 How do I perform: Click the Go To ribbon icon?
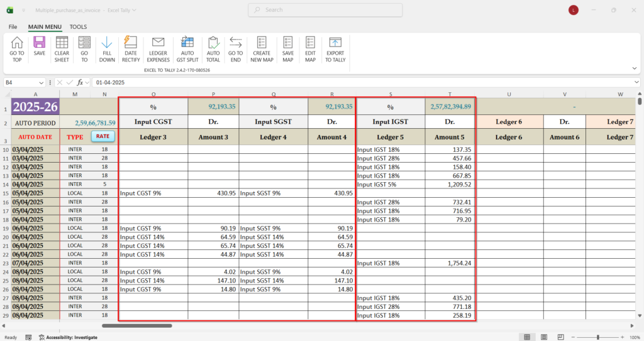84,43
